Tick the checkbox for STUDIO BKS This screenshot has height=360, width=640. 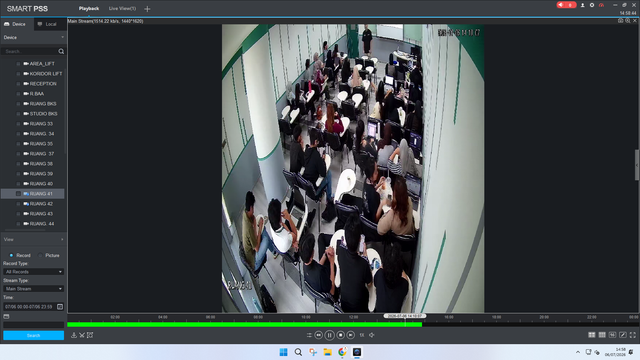(x=18, y=113)
